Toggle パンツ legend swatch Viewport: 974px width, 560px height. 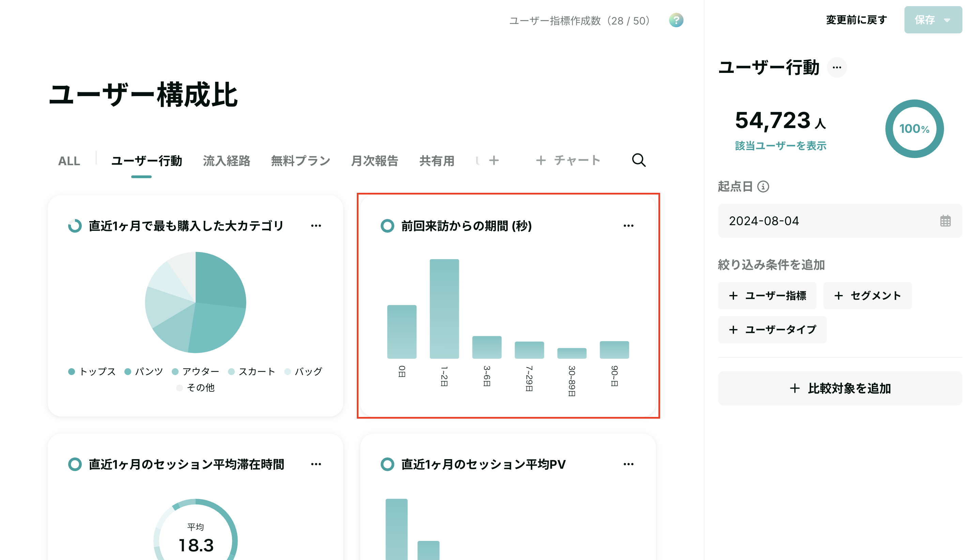(128, 372)
